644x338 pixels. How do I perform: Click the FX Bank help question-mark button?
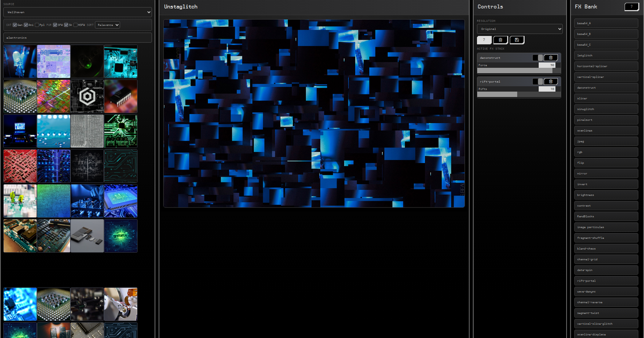point(632,6)
